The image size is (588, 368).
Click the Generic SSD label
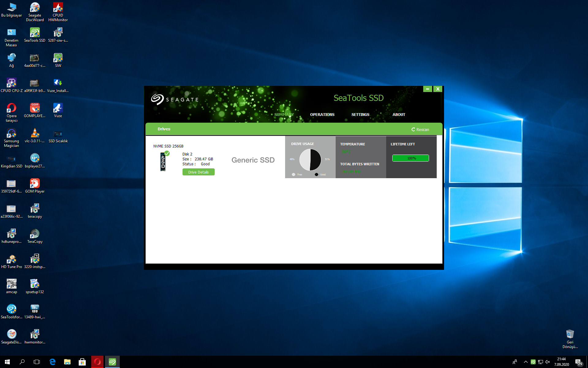pyautogui.click(x=253, y=160)
